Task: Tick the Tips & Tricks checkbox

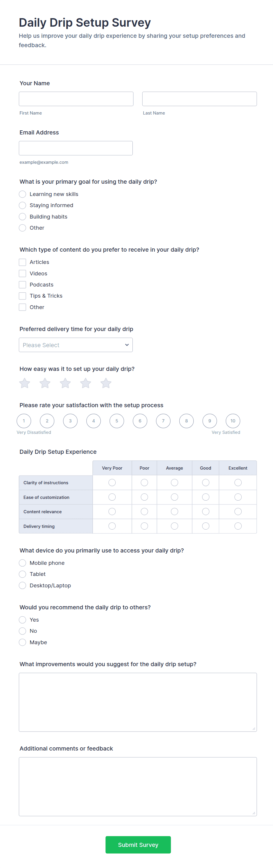Action: (23, 296)
